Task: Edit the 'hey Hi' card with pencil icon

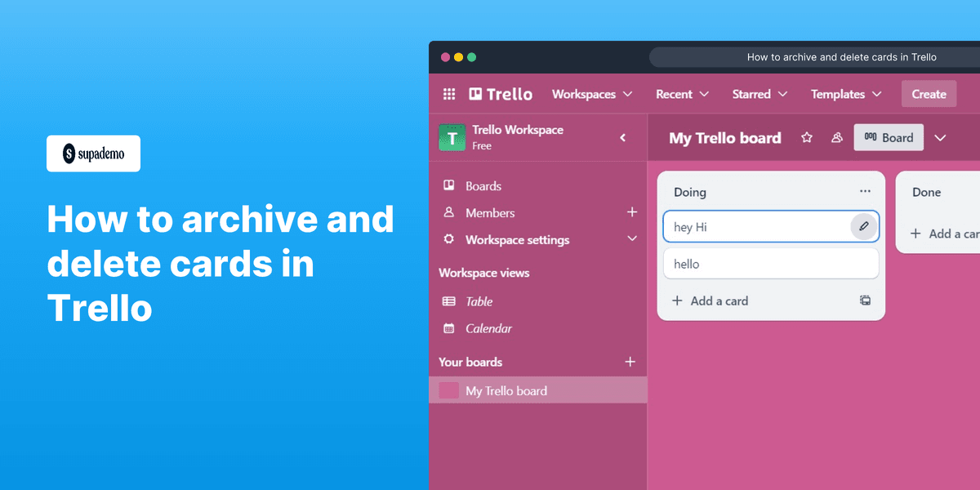Action: click(x=863, y=226)
